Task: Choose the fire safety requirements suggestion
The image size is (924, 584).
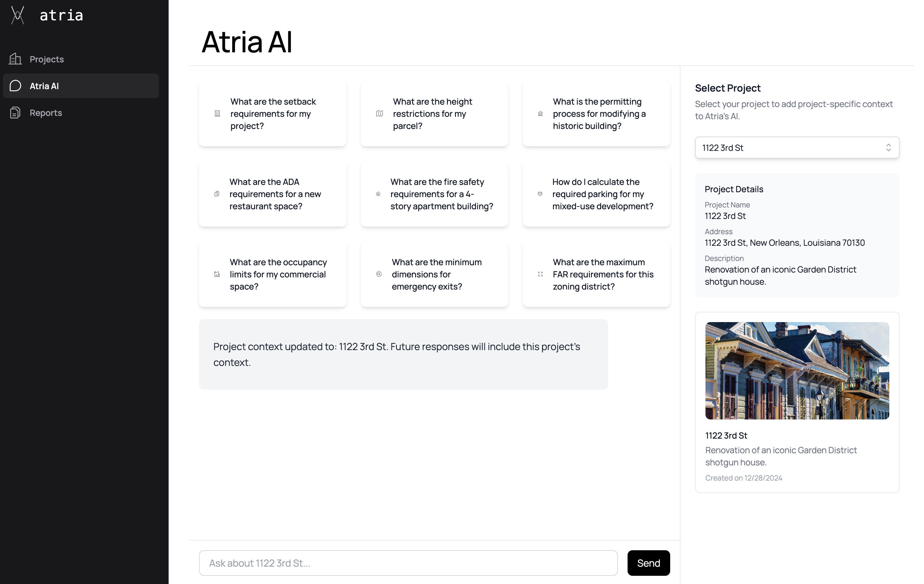Action: tap(434, 194)
